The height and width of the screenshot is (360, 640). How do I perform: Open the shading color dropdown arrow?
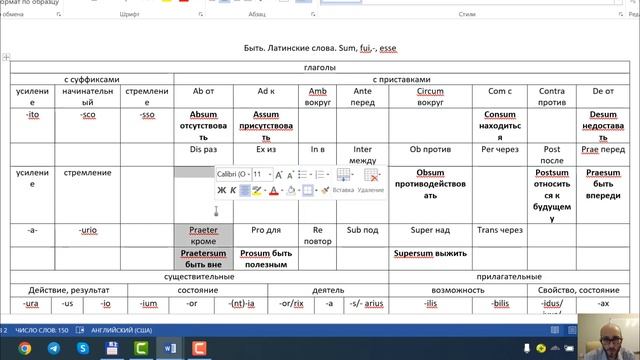[x=299, y=191]
